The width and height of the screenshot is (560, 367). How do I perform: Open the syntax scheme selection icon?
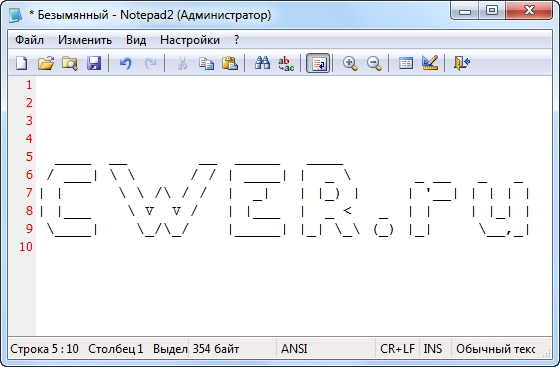[406, 63]
